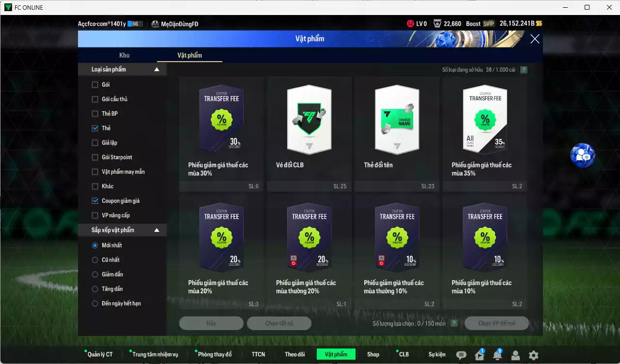The width and height of the screenshot is (620, 364).
Task: Click the floating blue community chat bubble
Action: coord(582,156)
